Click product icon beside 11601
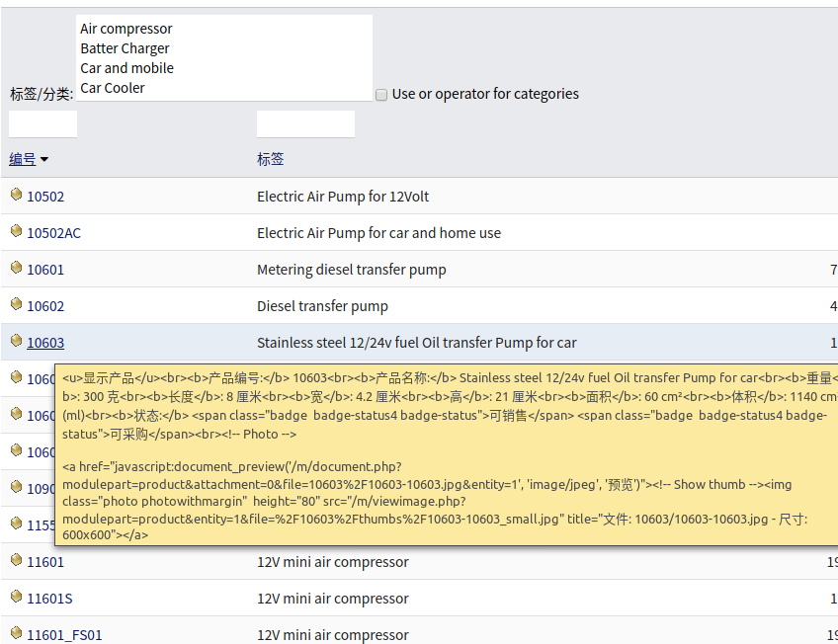The width and height of the screenshot is (838, 644). click(x=17, y=560)
